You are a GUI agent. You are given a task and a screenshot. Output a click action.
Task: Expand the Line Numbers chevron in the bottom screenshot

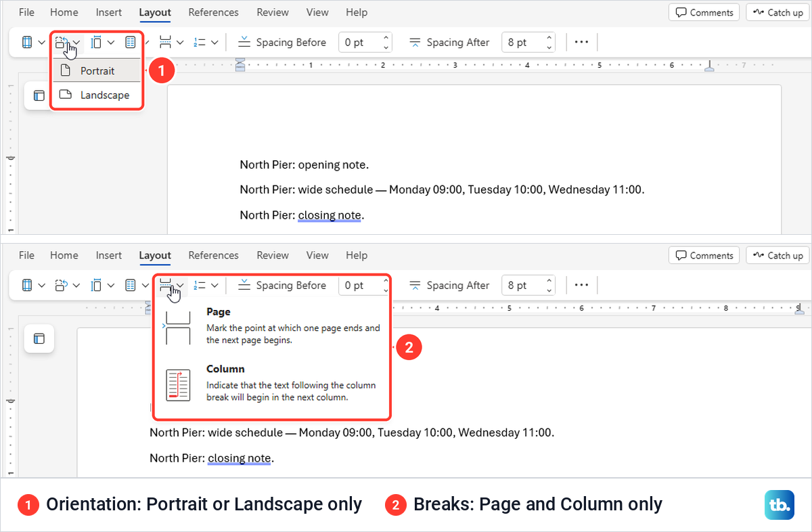215,286
